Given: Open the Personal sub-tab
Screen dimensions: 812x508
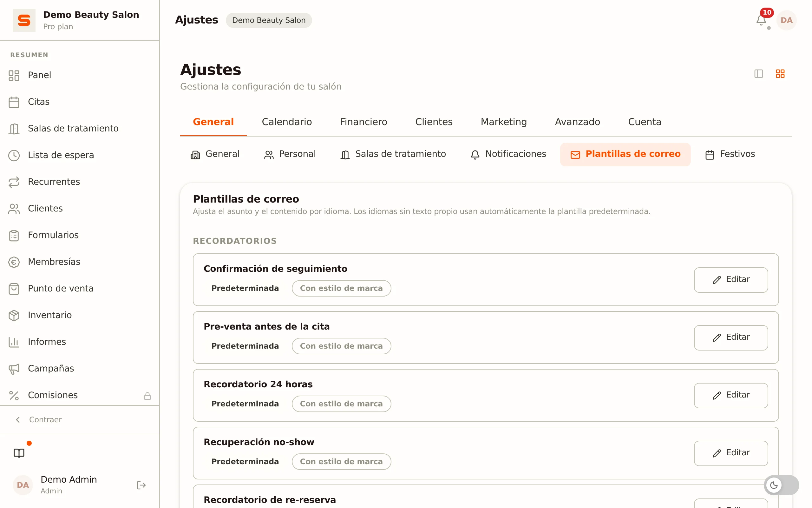Looking at the screenshot, I should [x=290, y=154].
